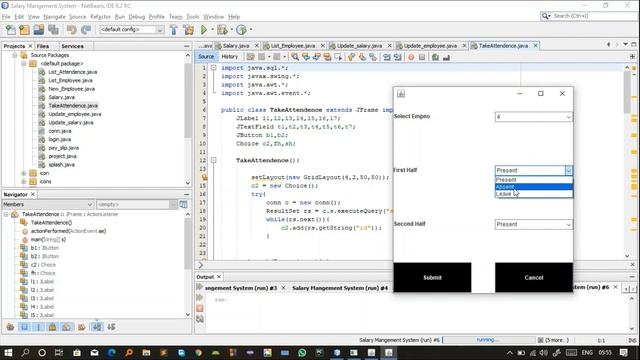Select Absent option in dropdown list
The width and height of the screenshot is (640, 360).
point(533,187)
